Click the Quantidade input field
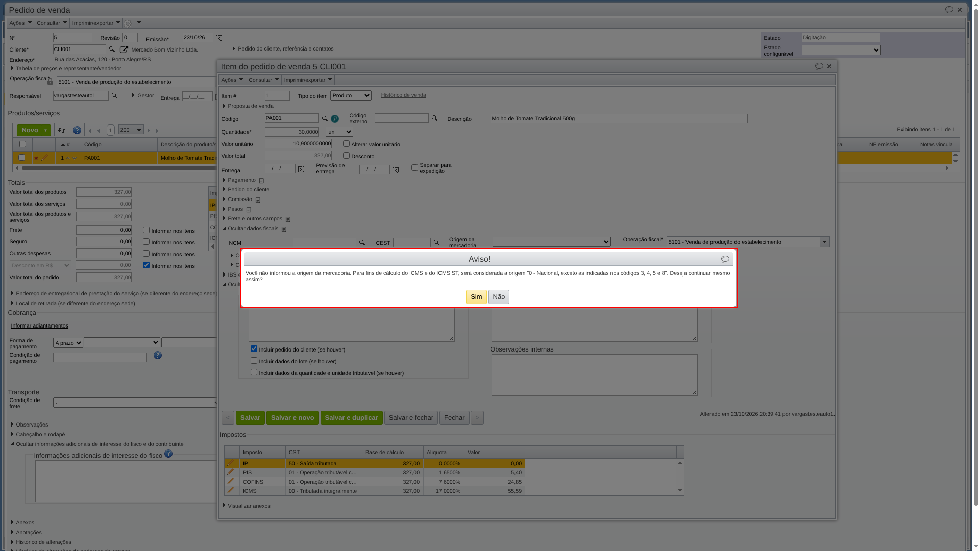The height and width of the screenshot is (551, 980). pyautogui.click(x=292, y=132)
